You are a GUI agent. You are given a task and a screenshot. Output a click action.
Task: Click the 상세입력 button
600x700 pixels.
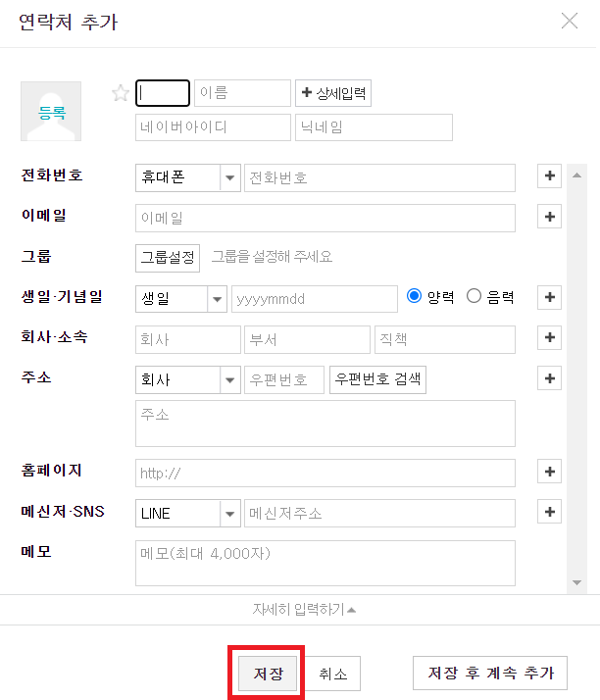coord(333,93)
